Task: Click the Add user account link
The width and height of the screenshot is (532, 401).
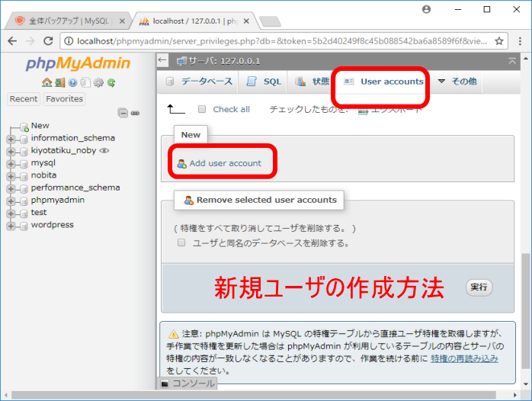Action: [x=226, y=163]
